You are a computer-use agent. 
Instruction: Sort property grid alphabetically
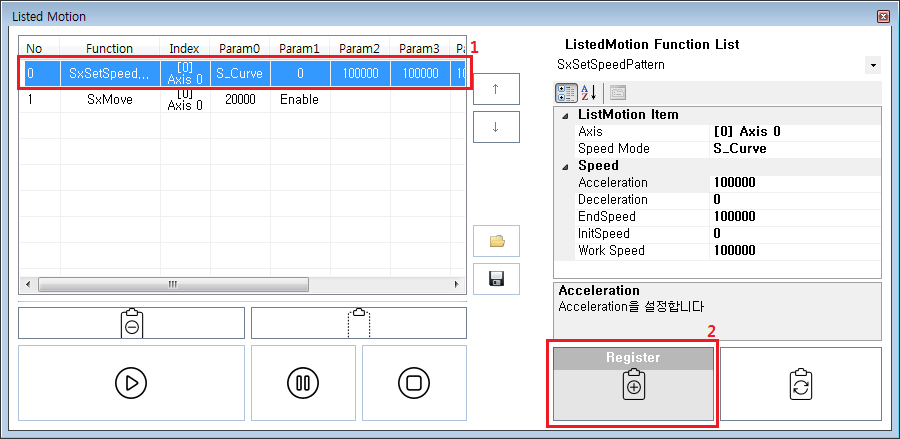(589, 93)
